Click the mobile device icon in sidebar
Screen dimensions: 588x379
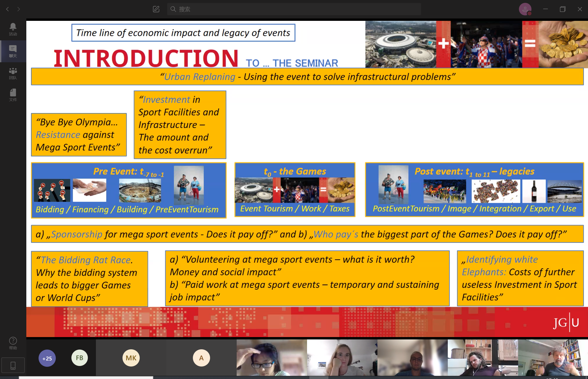pyautogui.click(x=13, y=365)
